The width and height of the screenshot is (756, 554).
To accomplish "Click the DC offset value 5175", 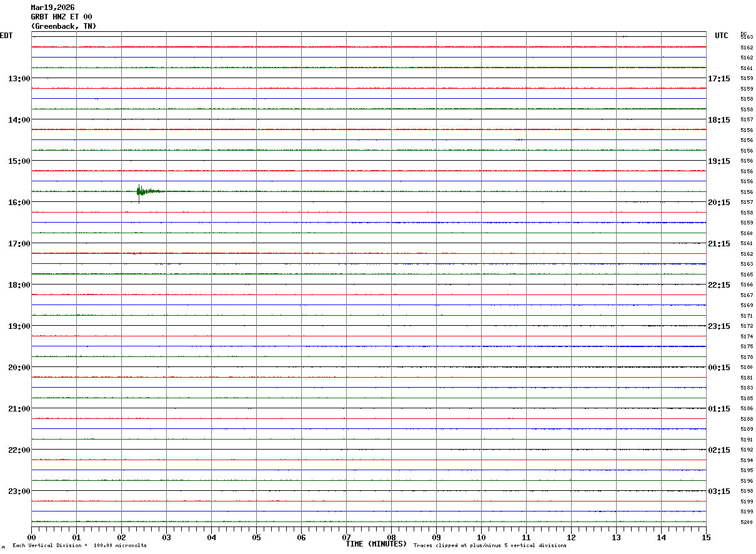I will [x=747, y=347].
